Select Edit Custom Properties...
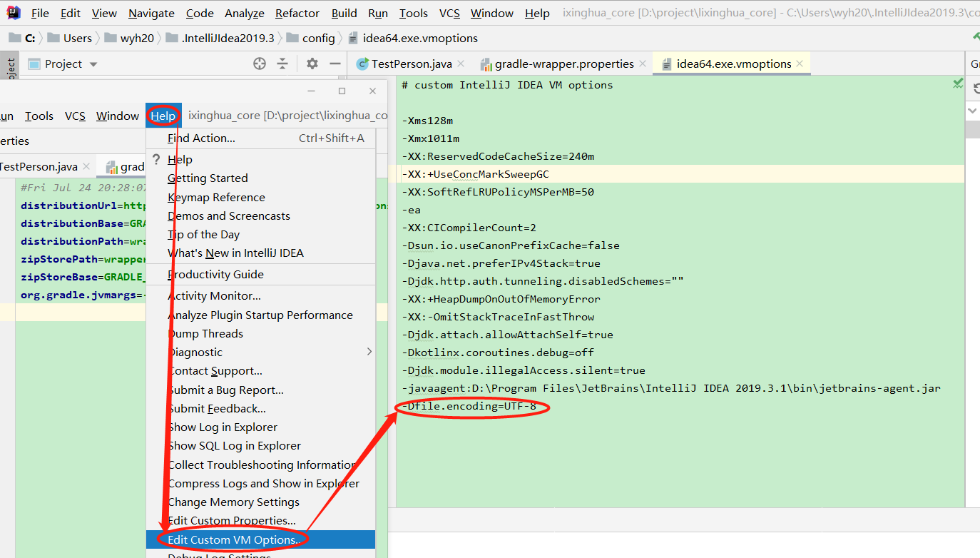This screenshot has width=980, height=558. 260,520
